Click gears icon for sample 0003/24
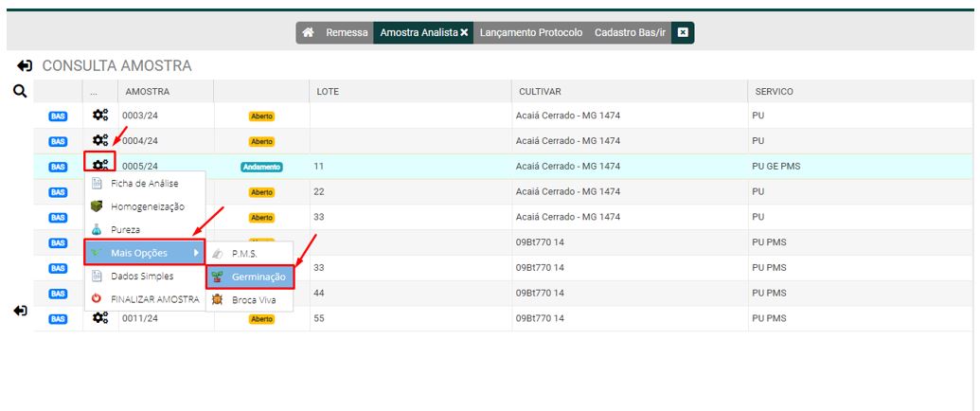 (99, 116)
